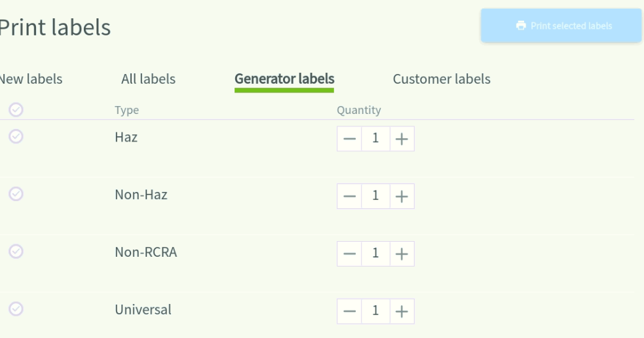The height and width of the screenshot is (338, 644).
Task: Decrease the Non-Haz label quantity
Action: click(x=350, y=197)
